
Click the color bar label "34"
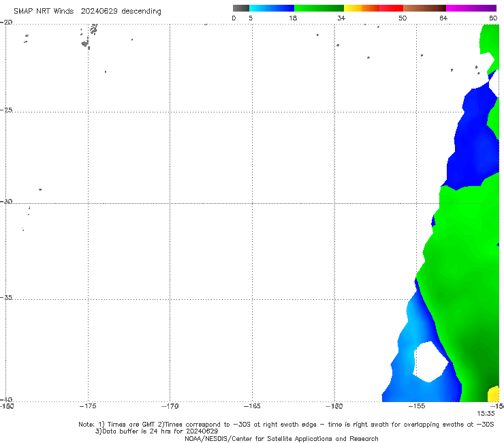click(341, 18)
